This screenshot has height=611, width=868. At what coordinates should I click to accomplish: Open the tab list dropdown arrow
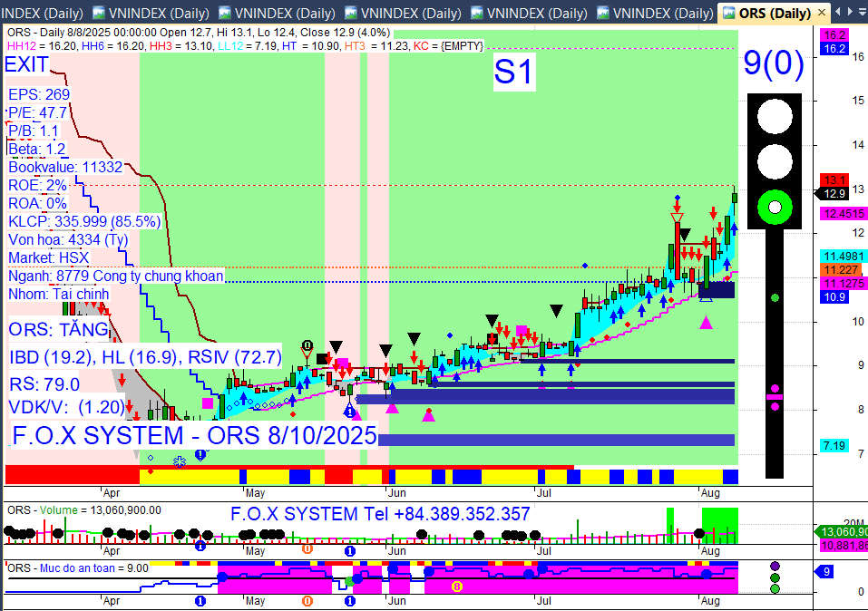pyautogui.click(x=863, y=12)
